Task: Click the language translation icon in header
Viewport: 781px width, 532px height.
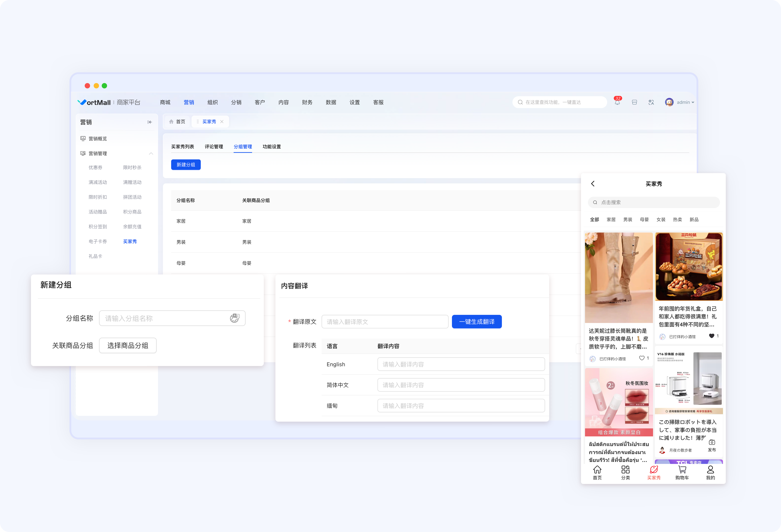Action: coord(651,102)
